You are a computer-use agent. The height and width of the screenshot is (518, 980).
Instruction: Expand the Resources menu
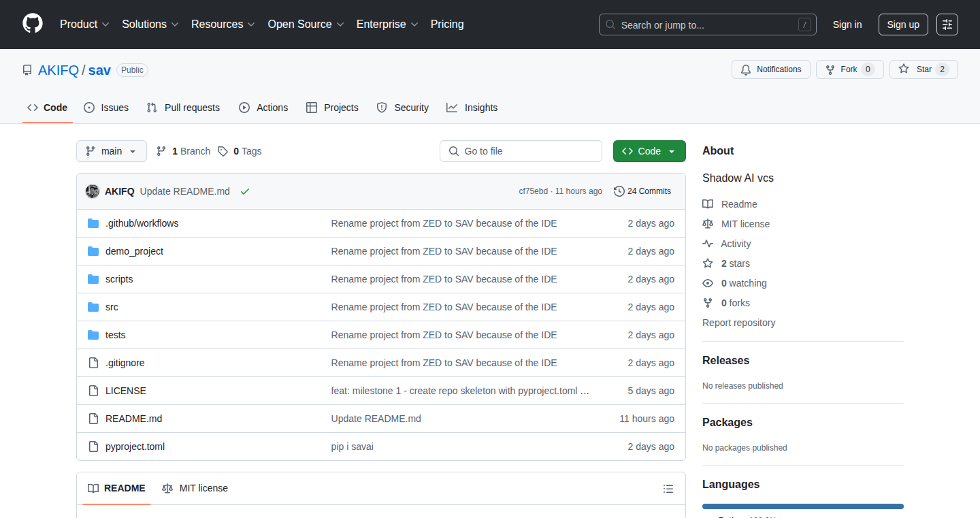pyautogui.click(x=223, y=25)
